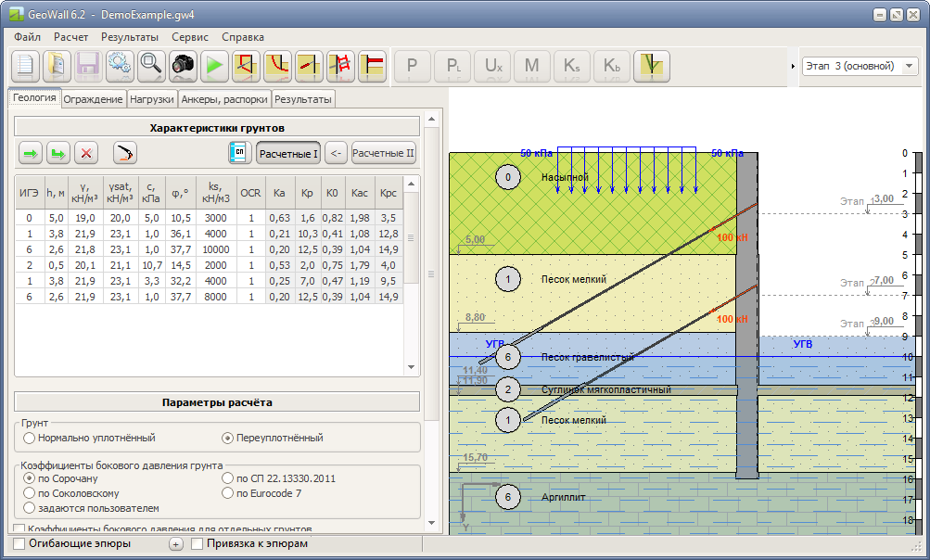
Task: Choose coefficients задаются пользователем
Action: (92, 508)
